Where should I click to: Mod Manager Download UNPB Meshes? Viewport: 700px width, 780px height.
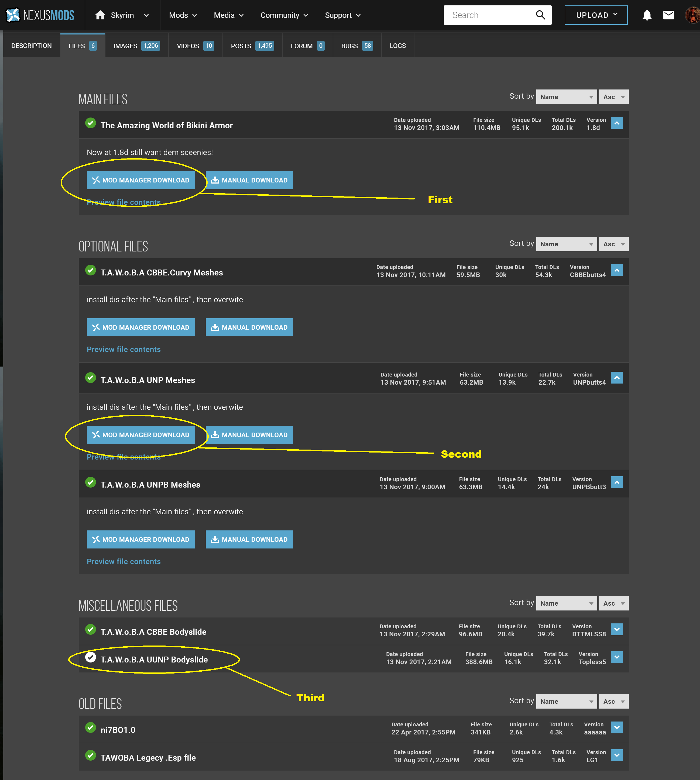click(x=141, y=539)
